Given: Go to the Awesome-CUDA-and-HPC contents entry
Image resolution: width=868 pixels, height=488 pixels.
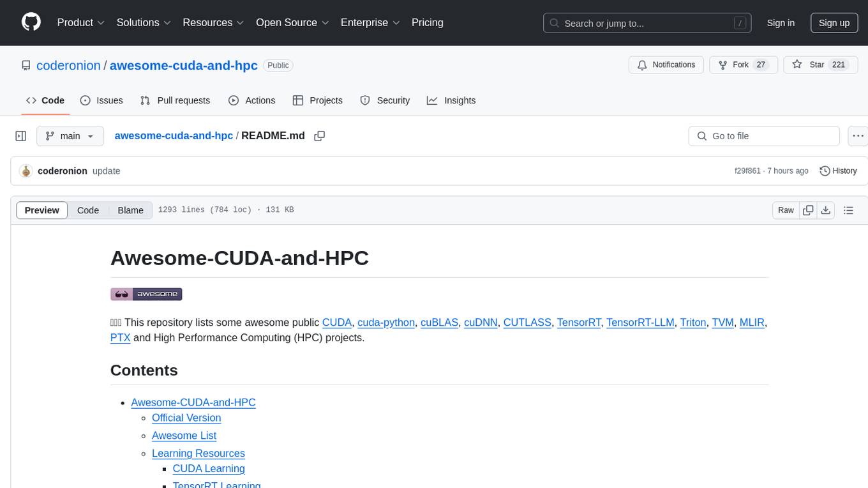Looking at the screenshot, I should pos(193,402).
